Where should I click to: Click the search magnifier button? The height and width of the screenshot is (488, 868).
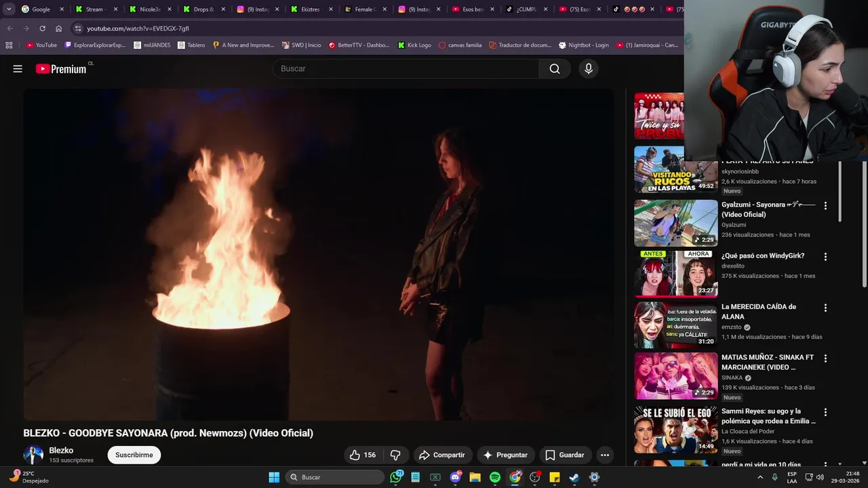pos(555,68)
